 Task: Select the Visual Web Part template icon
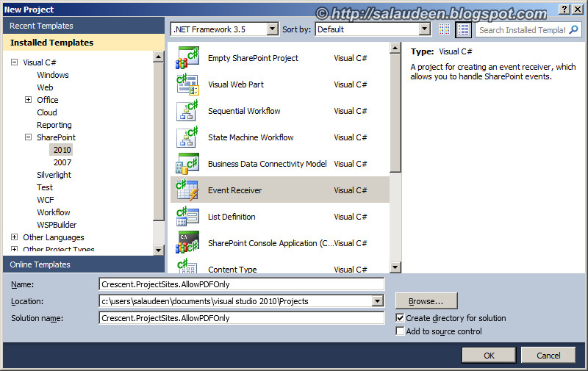[187, 84]
